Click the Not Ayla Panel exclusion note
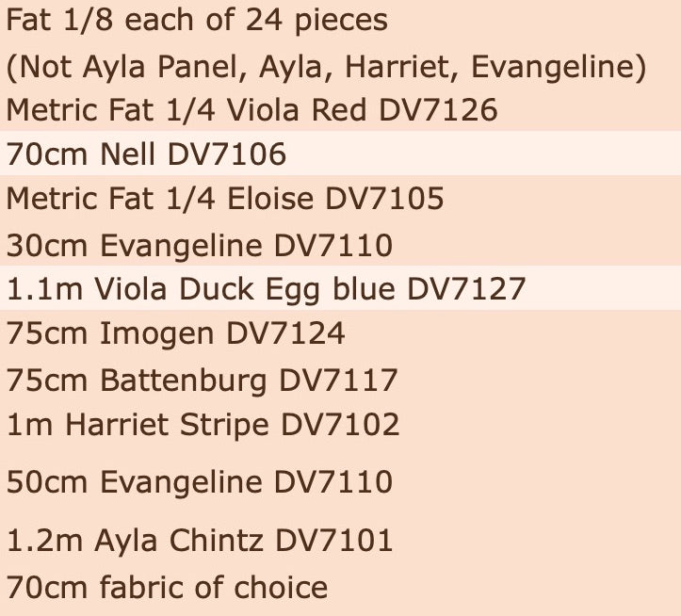Screen dimensions: 681x616 327,67
